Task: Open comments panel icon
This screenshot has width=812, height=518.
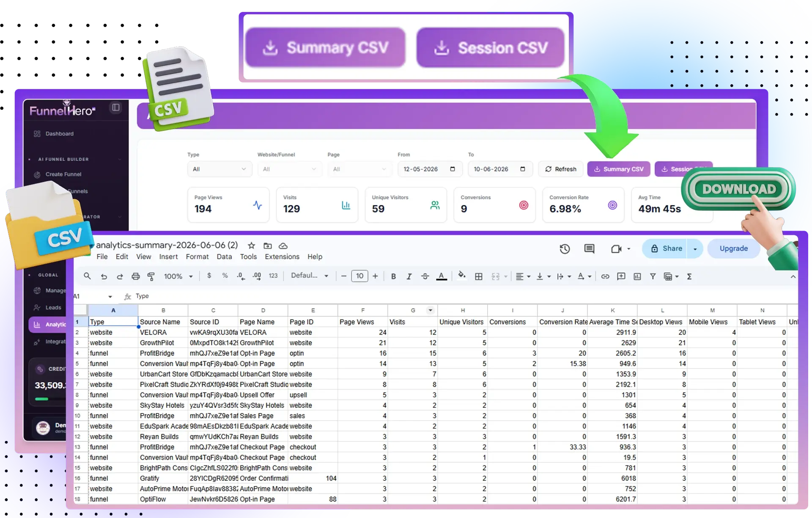Action: tap(589, 249)
